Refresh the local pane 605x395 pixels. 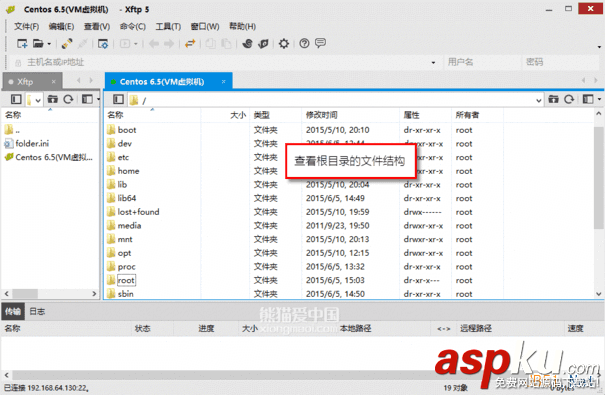tap(68, 100)
